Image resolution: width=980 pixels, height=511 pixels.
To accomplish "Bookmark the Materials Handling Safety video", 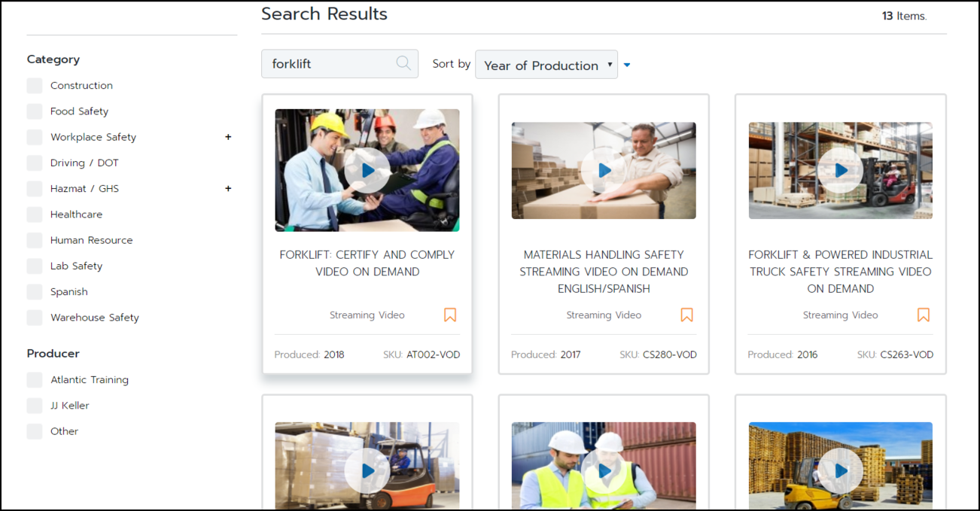I will (x=686, y=315).
